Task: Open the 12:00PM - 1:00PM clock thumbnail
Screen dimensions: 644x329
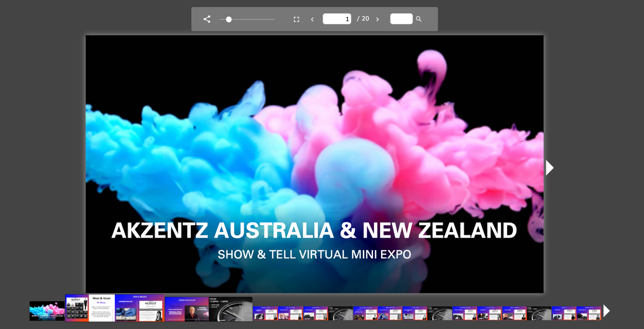Action: tap(231, 309)
